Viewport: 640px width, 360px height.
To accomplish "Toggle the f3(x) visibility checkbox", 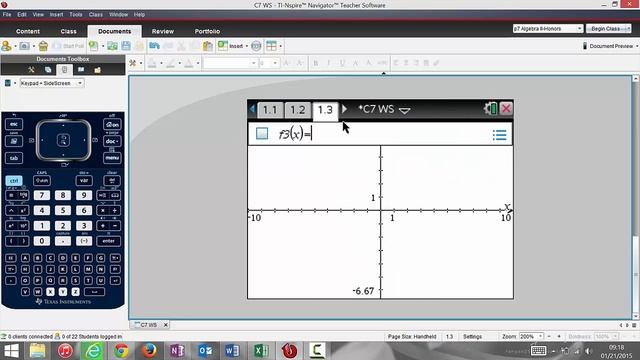I will [x=262, y=133].
